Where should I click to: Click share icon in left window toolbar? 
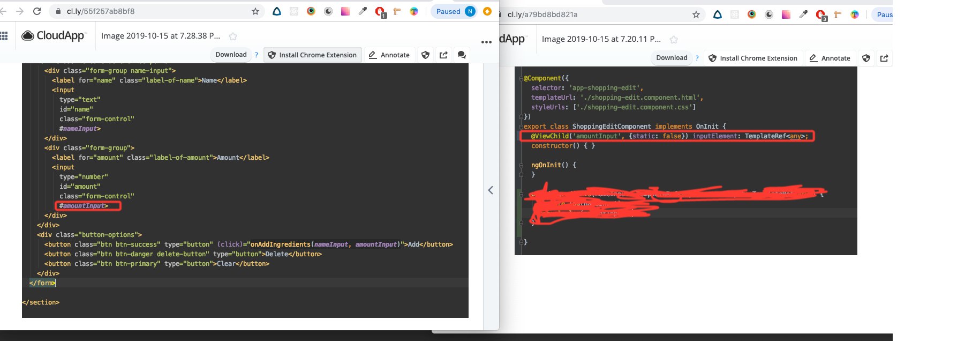[x=443, y=55]
